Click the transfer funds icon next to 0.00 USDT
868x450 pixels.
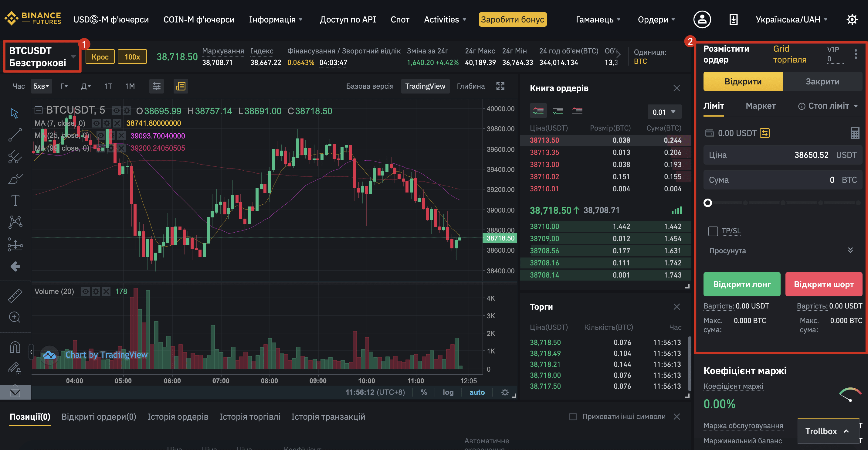765,133
